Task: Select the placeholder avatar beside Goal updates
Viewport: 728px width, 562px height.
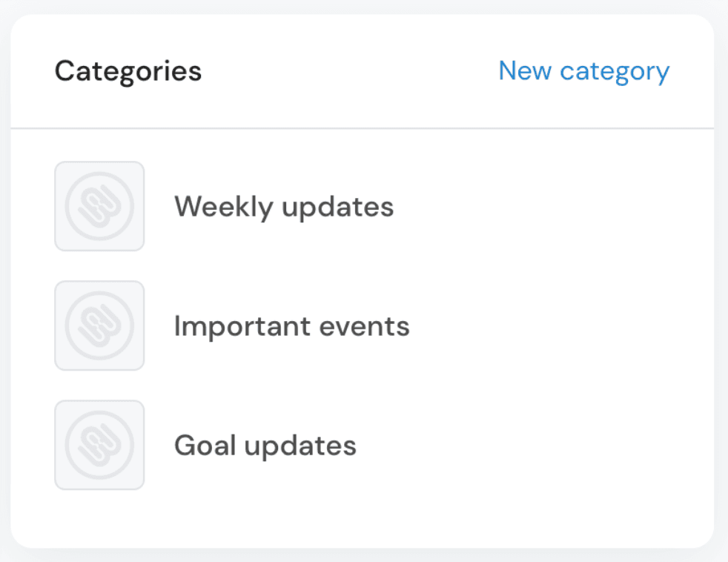Action: pos(99,445)
